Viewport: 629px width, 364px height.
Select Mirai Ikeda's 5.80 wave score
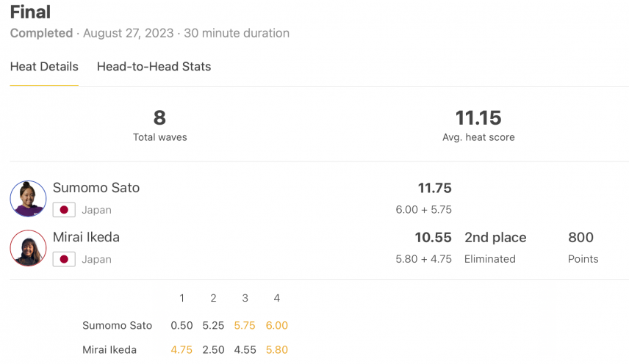277,349
